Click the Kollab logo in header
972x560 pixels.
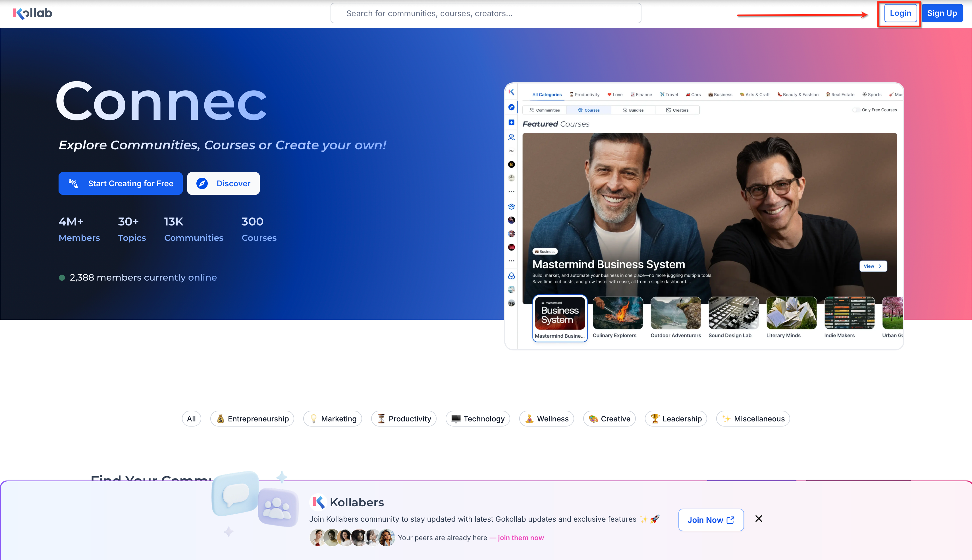pos(32,13)
